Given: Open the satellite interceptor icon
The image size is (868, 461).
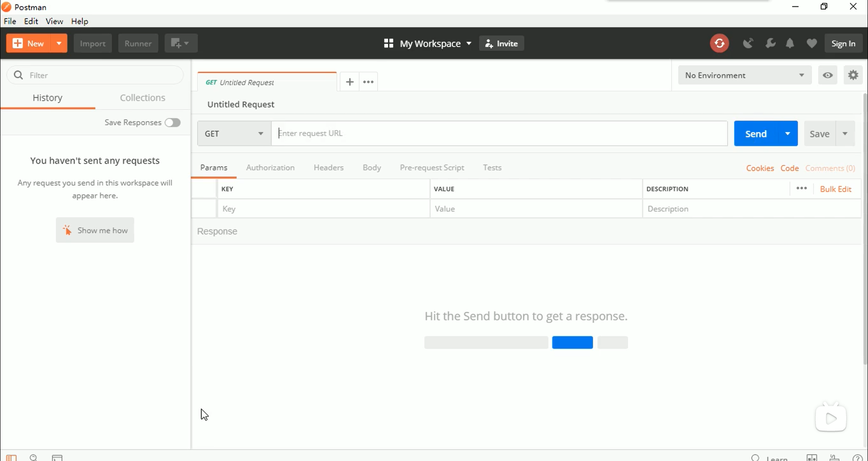Looking at the screenshot, I should click(748, 43).
